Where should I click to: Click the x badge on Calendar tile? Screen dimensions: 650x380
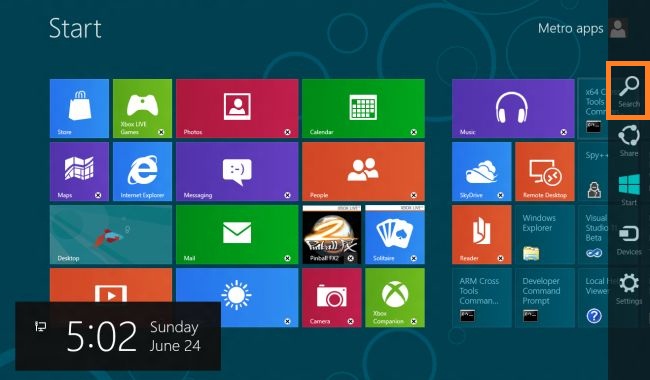coord(414,132)
